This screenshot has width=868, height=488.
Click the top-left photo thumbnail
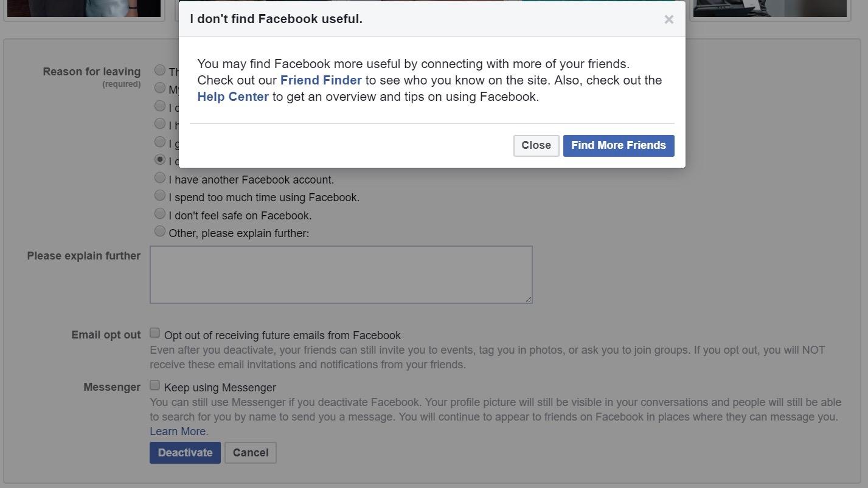point(83,8)
